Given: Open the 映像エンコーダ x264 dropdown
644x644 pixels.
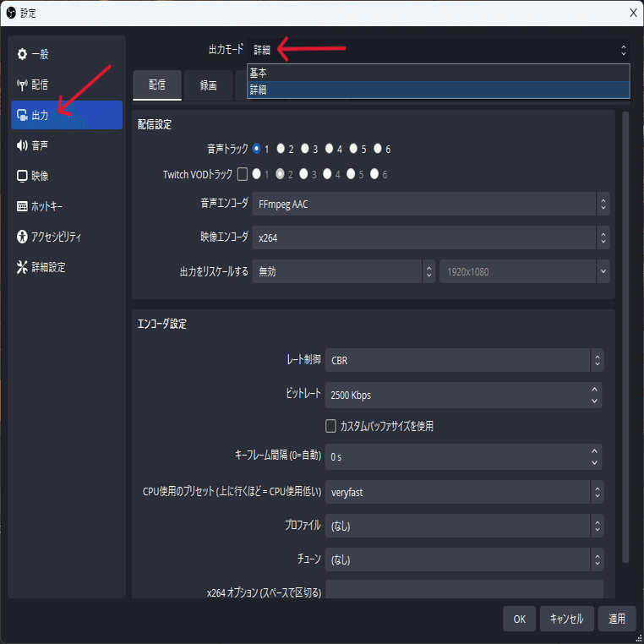Looking at the screenshot, I should [431, 237].
